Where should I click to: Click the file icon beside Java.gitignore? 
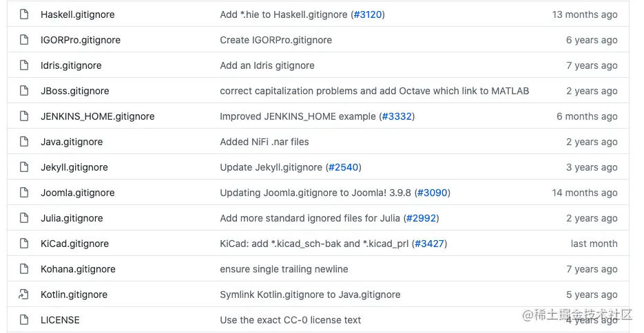click(x=24, y=142)
